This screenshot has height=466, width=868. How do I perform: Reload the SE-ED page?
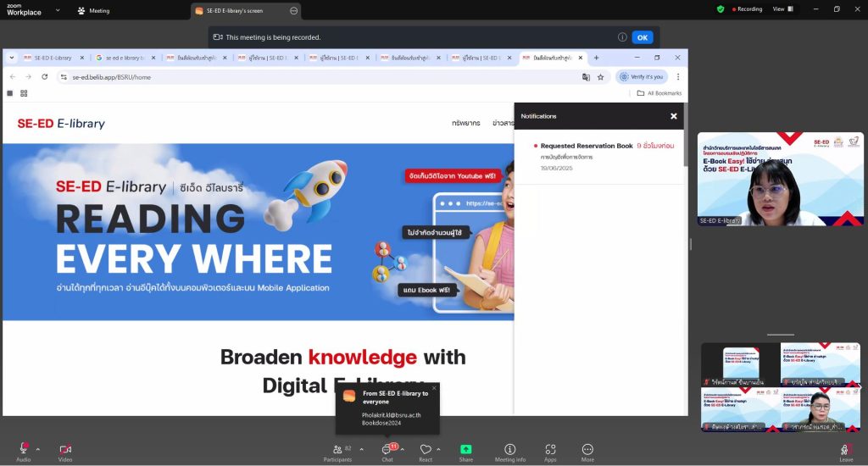tap(44, 77)
